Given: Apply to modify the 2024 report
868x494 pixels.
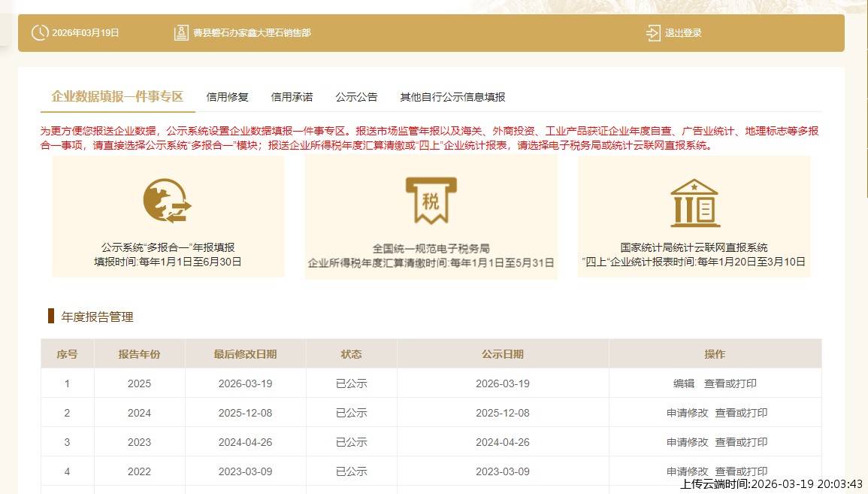Looking at the screenshot, I should click(687, 413).
